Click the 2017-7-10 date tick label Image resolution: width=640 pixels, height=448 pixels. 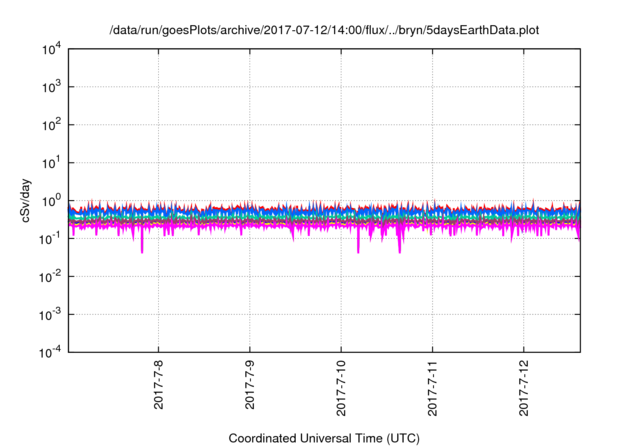(341, 388)
